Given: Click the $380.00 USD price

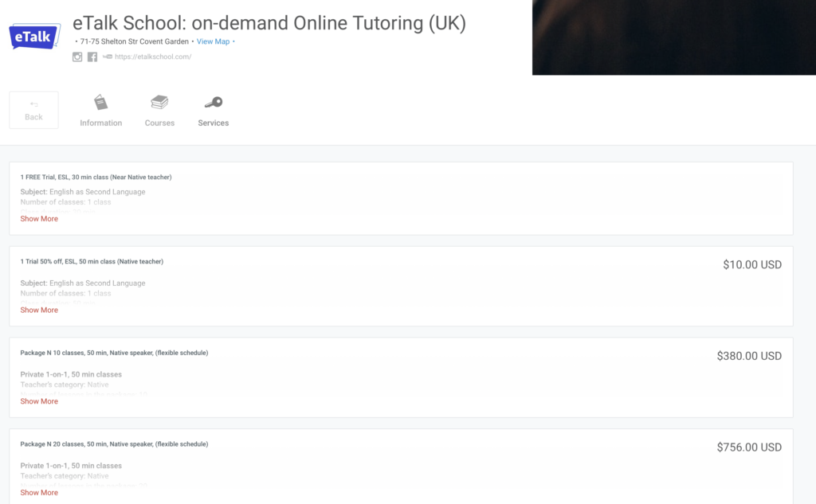Looking at the screenshot, I should point(749,356).
